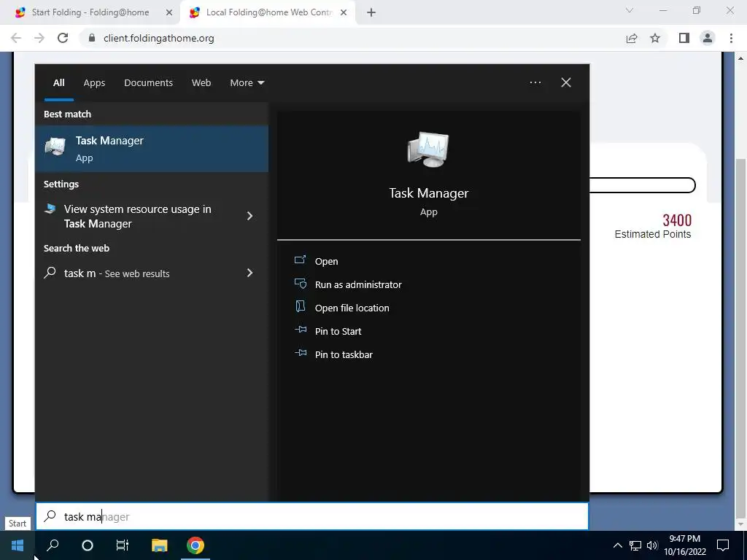Click the taskbar Search magnifier icon

(x=53, y=545)
